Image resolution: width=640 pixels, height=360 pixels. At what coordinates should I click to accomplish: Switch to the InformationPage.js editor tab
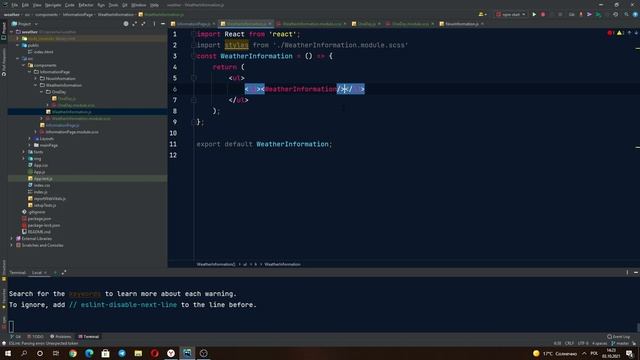pos(193,24)
